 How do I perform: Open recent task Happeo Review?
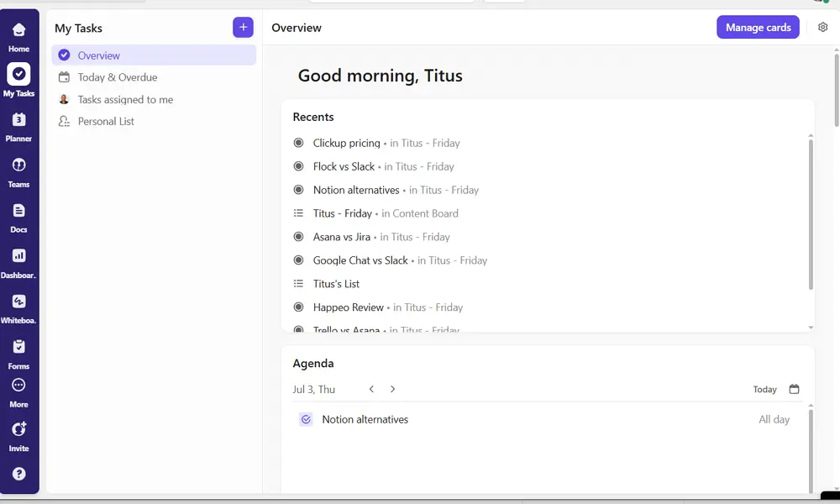pos(349,307)
